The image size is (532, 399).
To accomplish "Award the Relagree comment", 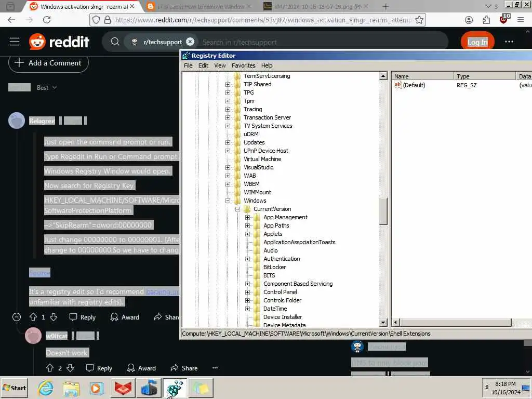I will (125, 317).
